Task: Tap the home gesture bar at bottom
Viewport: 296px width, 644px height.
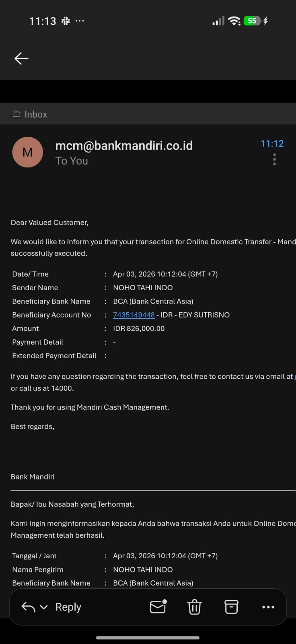Action: pos(148,638)
